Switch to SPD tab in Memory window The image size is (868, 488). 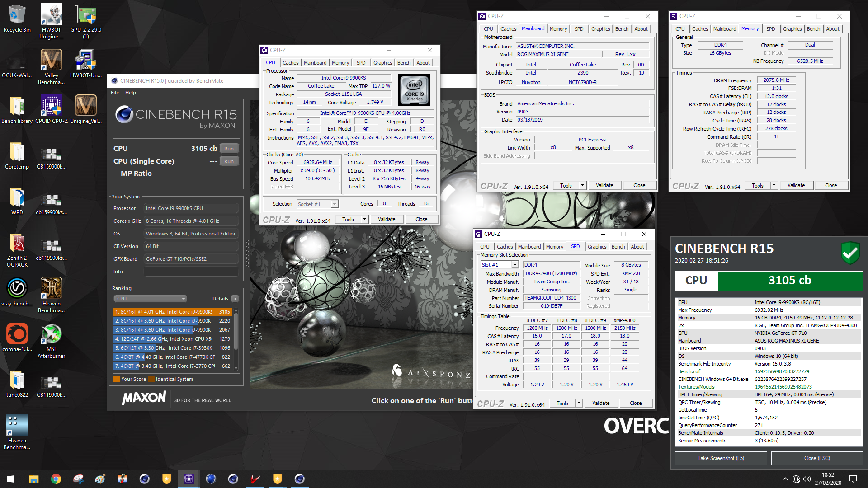pyautogui.click(x=770, y=29)
